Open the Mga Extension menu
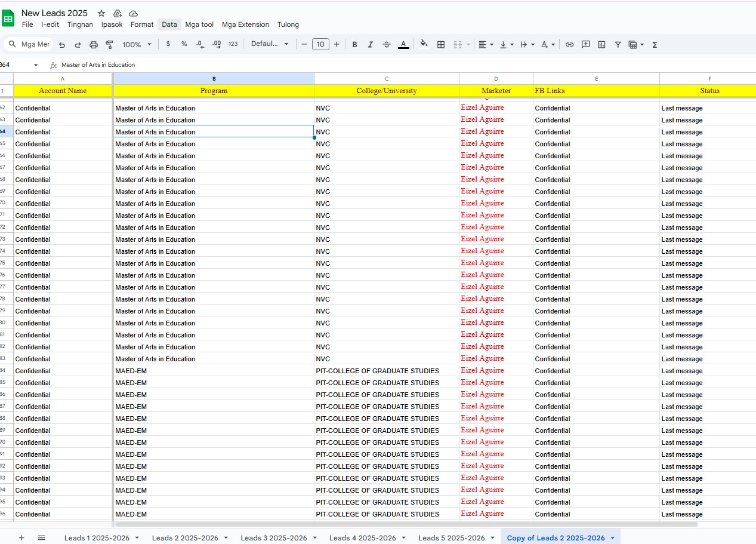This screenshot has height=544, width=756. [245, 24]
